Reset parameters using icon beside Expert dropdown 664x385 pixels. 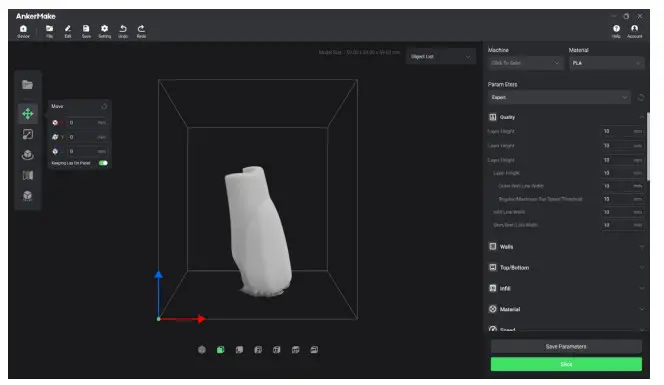click(641, 97)
